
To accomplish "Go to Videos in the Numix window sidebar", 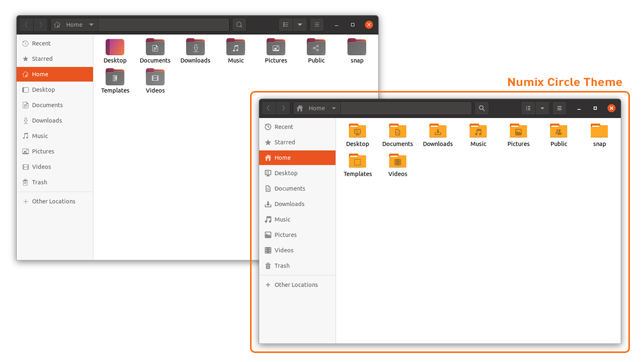I will 297,250.
